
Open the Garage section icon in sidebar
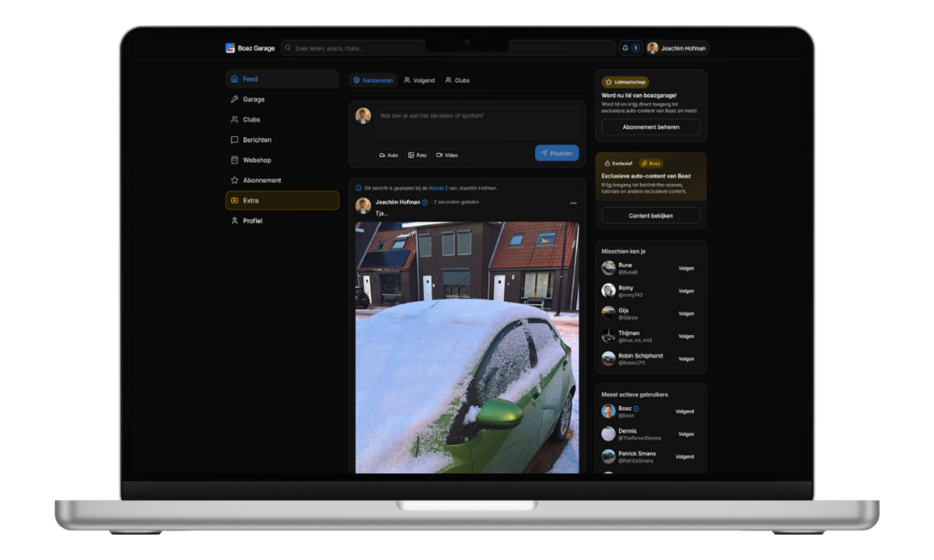[233, 99]
